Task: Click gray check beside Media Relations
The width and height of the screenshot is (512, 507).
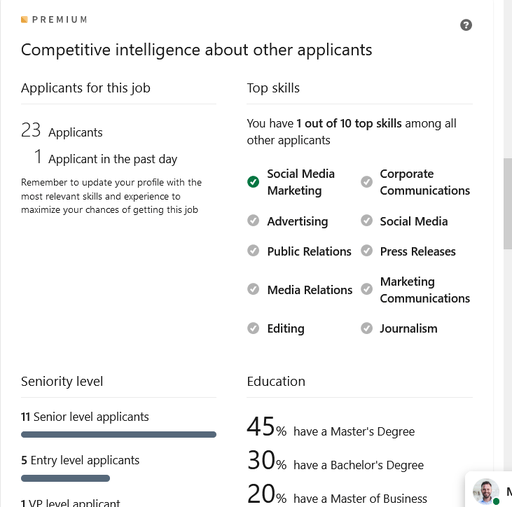Action: 253,289
